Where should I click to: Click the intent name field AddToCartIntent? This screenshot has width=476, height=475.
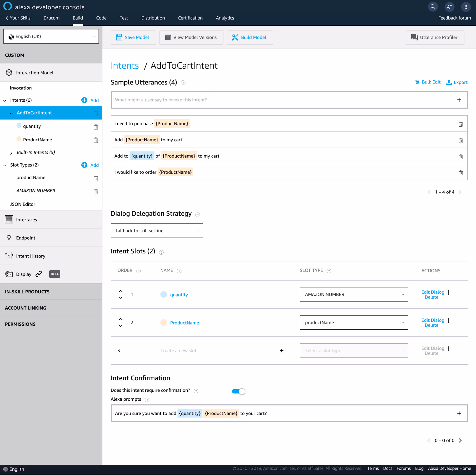coord(196,66)
